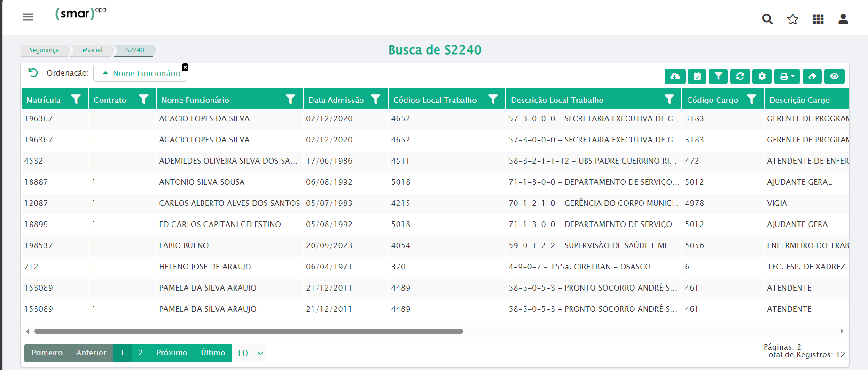The image size is (868, 370).
Task: Clear filters with the eraser button
Action: click(813, 76)
